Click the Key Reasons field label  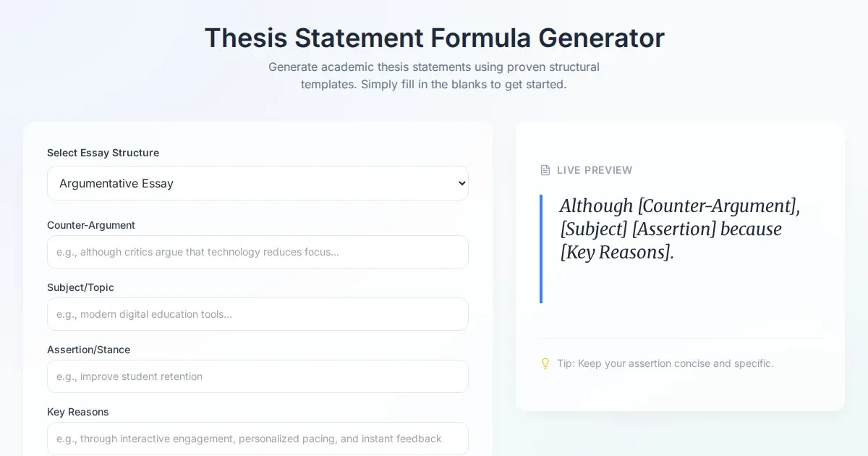point(78,412)
